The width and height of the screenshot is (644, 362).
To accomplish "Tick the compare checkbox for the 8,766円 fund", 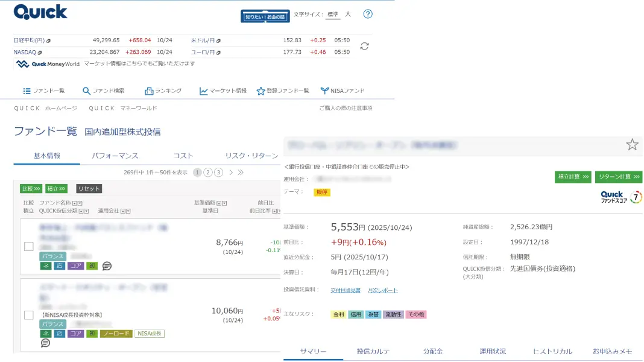I will 29,247.
